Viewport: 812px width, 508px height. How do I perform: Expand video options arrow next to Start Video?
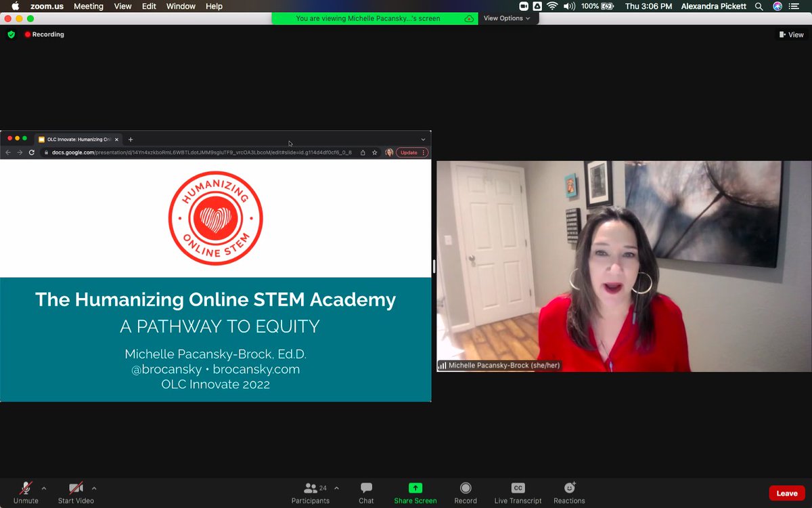[x=94, y=488]
